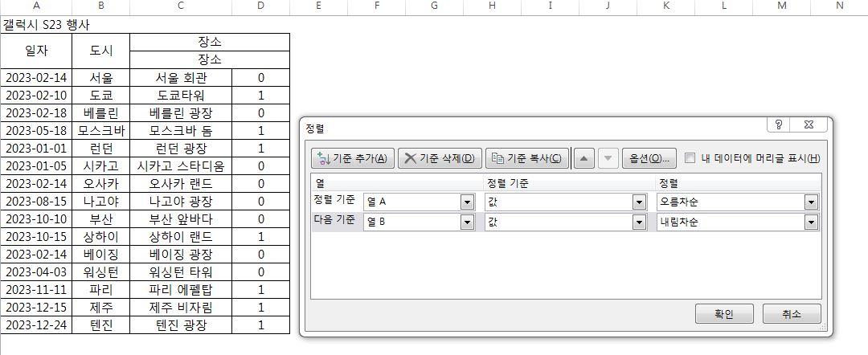868x355 pixels.
Task: Move sort level down with down arrow
Action: pyautogui.click(x=608, y=159)
